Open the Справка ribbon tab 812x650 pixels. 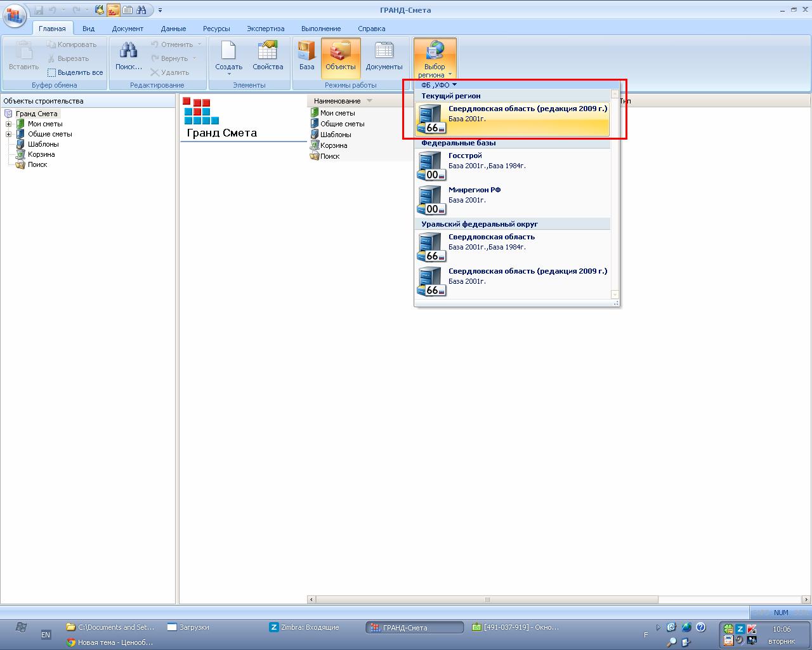pyautogui.click(x=371, y=29)
